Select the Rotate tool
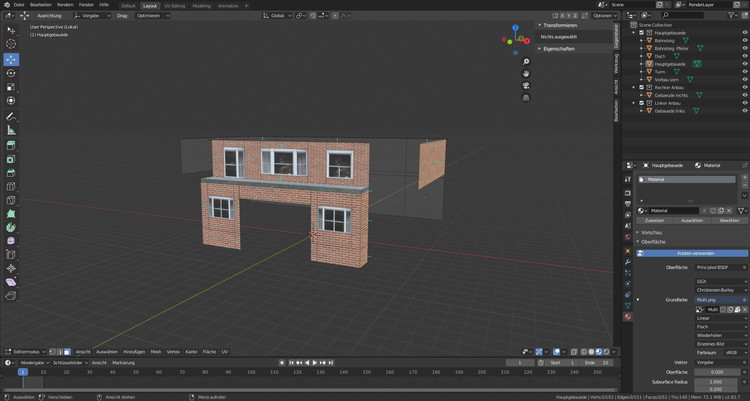 11,73
